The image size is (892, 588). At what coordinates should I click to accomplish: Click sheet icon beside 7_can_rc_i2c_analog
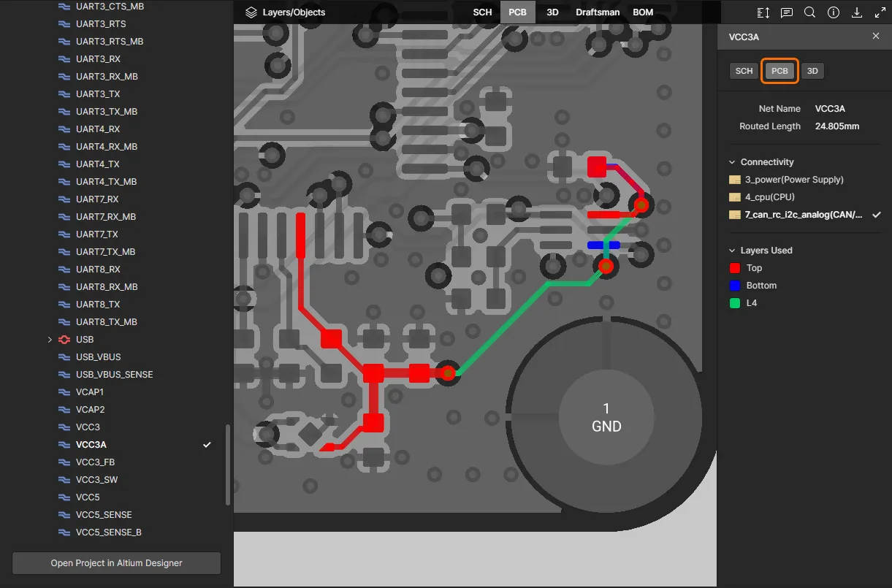pos(735,215)
